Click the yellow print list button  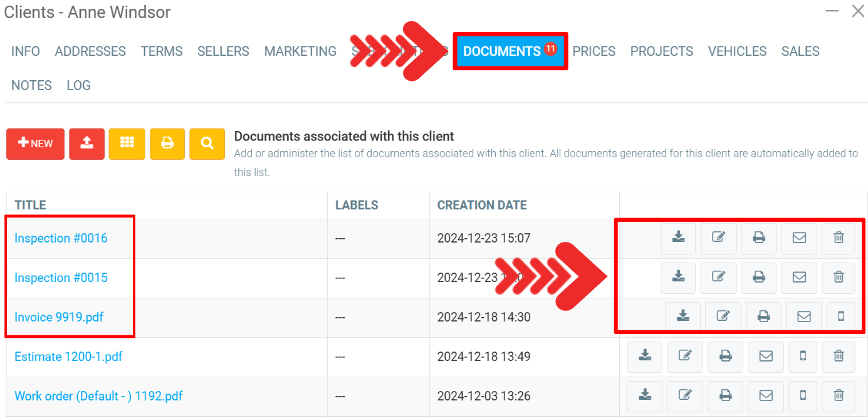pyautogui.click(x=167, y=144)
